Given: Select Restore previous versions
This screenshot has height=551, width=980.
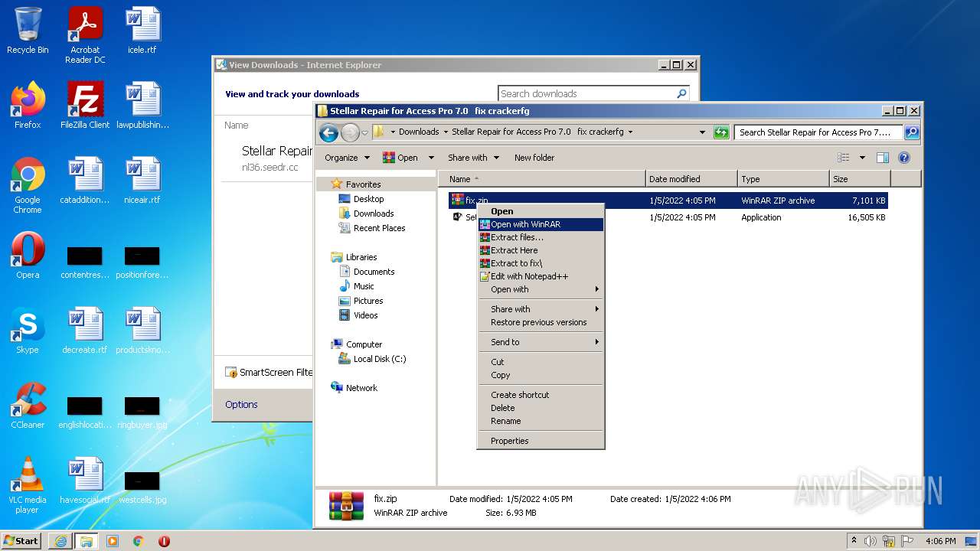Looking at the screenshot, I should (x=541, y=322).
